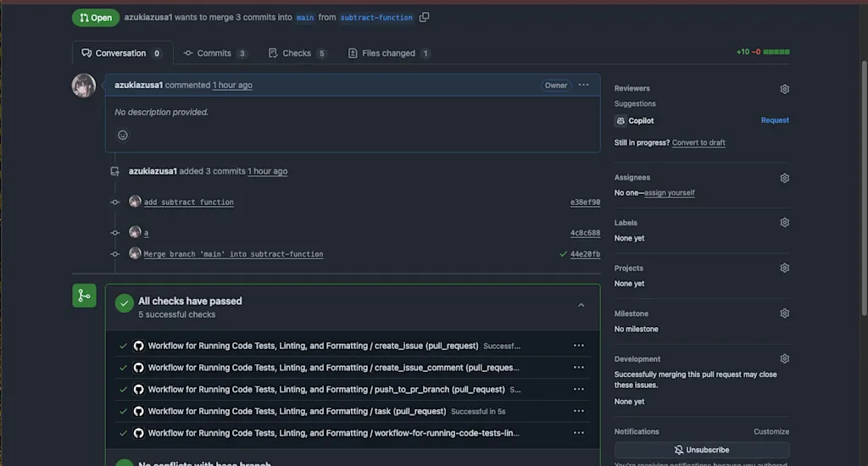Click the green Open status badge

click(x=96, y=18)
